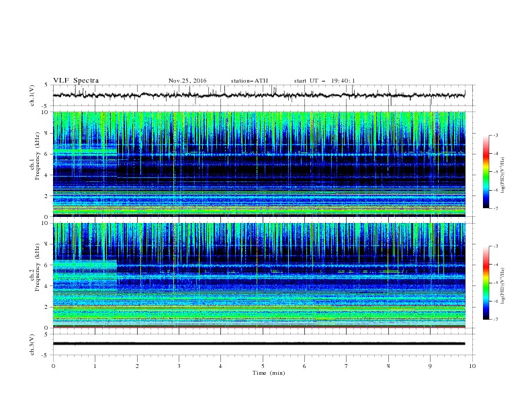Click the "ch.3(V)" axis label

click(32, 345)
